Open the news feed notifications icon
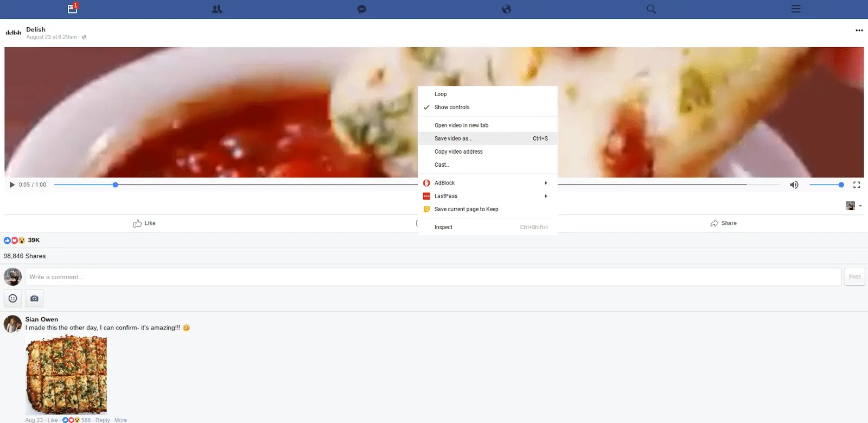 pyautogui.click(x=72, y=9)
